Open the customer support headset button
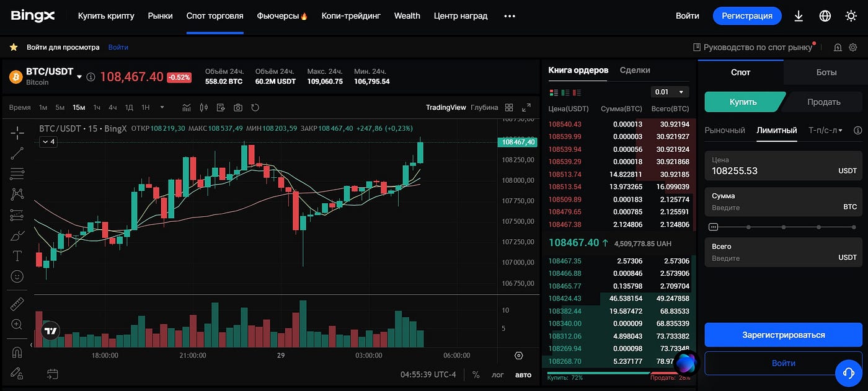The height and width of the screenshot is (391, 868). (x=848, y=373)
